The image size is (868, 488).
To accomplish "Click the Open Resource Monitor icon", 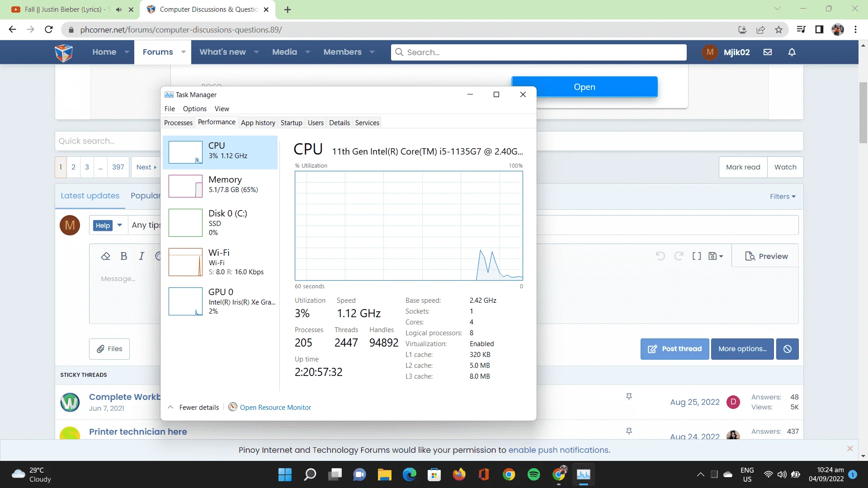I will [233, 407].
